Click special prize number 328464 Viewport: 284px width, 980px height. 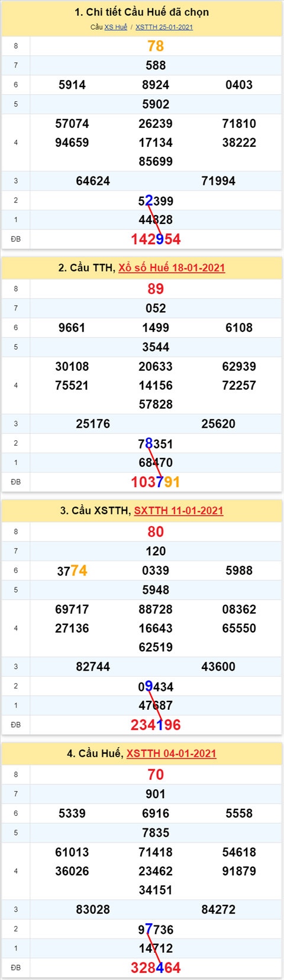coord(156,968)
